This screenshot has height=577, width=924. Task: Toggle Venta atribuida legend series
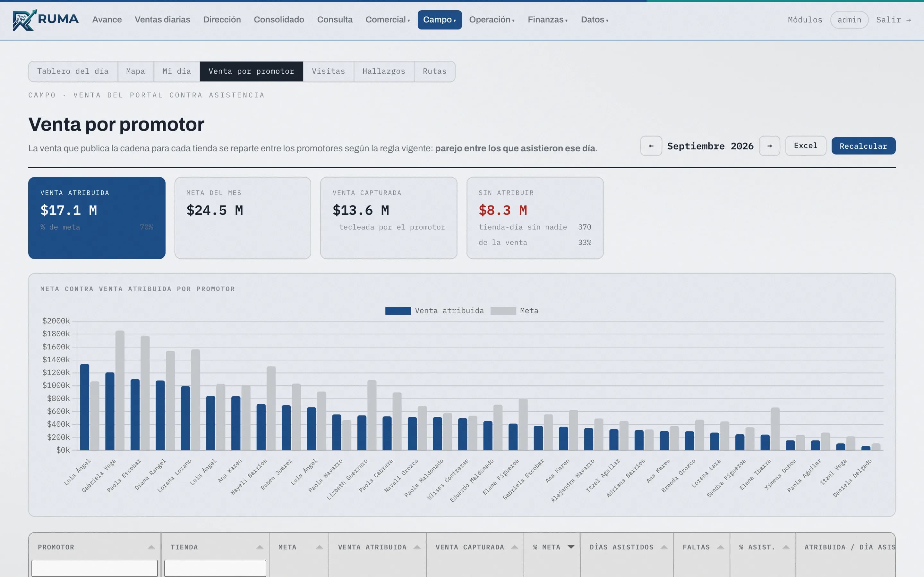tap(434, 311)
